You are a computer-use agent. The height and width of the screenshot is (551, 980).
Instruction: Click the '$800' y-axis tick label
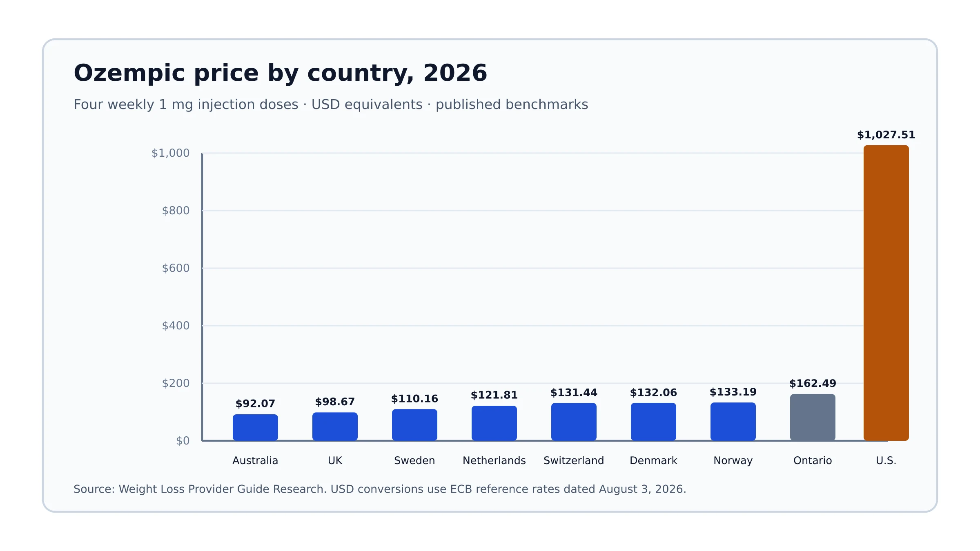176,211
